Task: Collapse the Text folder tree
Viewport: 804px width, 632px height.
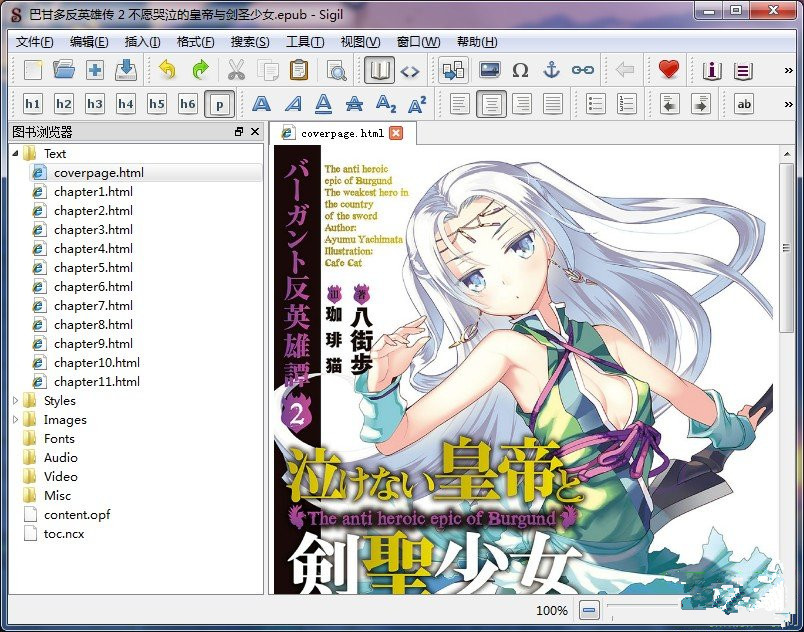Action: click(x=15, y=153)
